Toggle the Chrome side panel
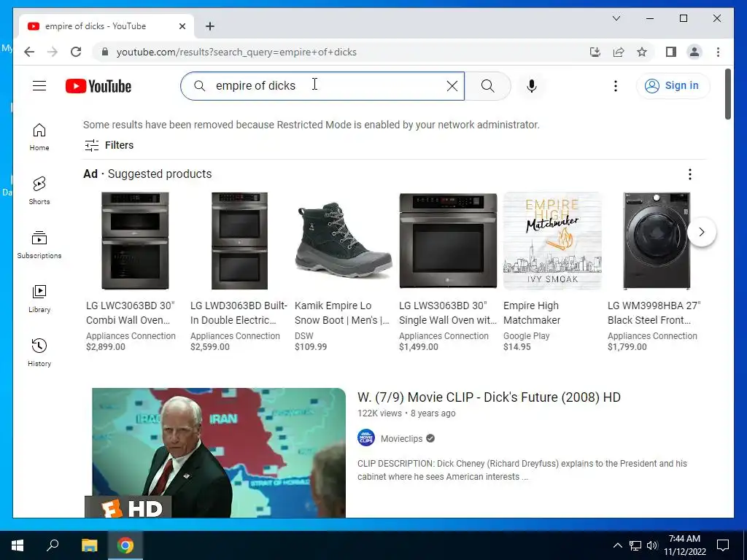The image size is (747, 560). click(671, 52)
